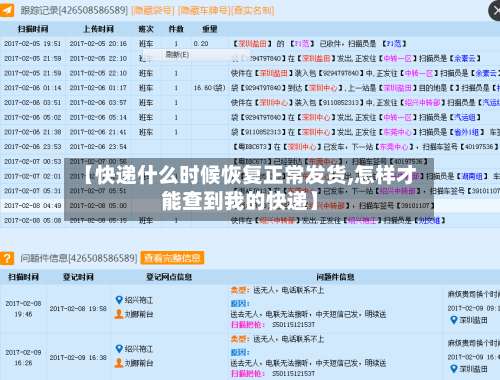This screenshot has width=500, height=380.
Task: Select scan time 2017-02-05 19:51
Action: [33, 44]
